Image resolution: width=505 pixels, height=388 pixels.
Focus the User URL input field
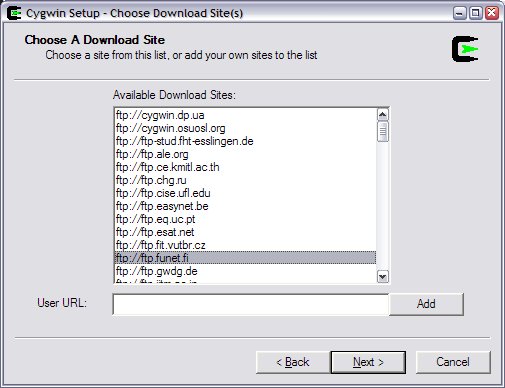pyautogui.click(x=251, y=304)
